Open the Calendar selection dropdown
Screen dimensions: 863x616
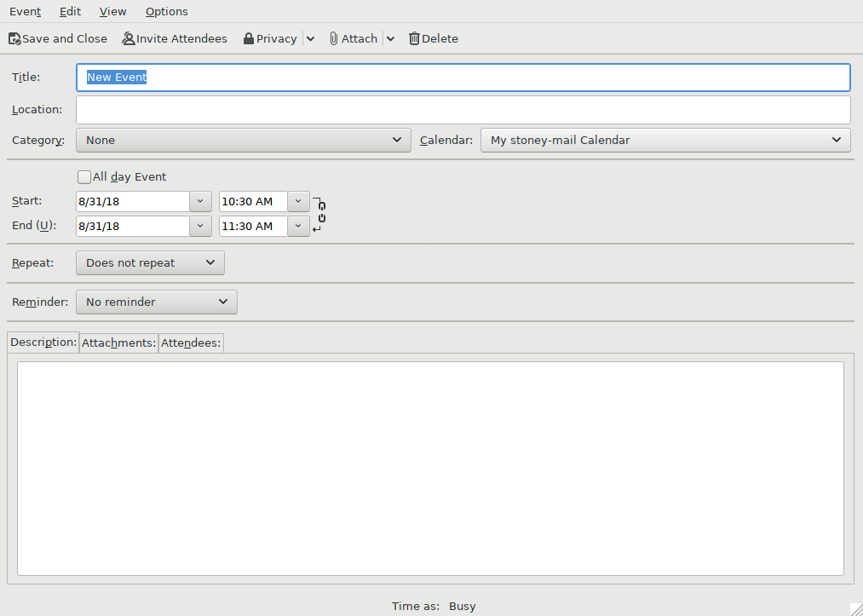[x=665, y=140]
